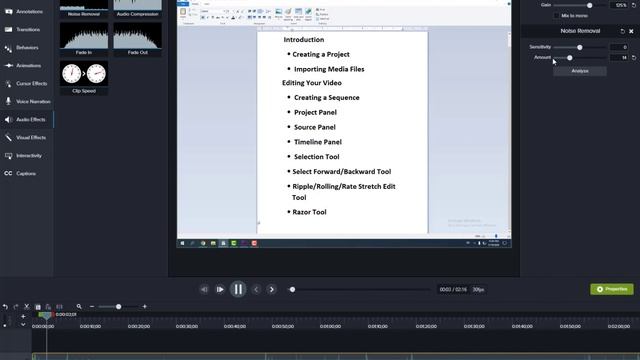Click the Amount slider handle
Viewport: 640px width, 360px height.
(x=570, y=58)
